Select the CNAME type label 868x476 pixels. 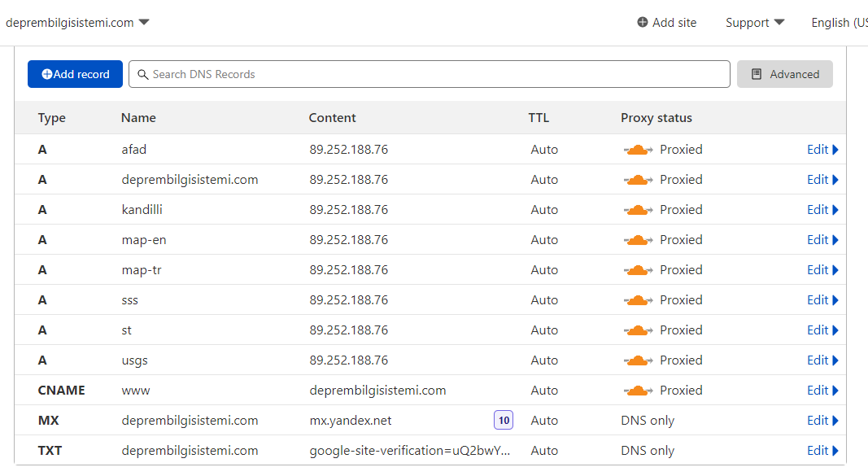[x=62, y=391]
